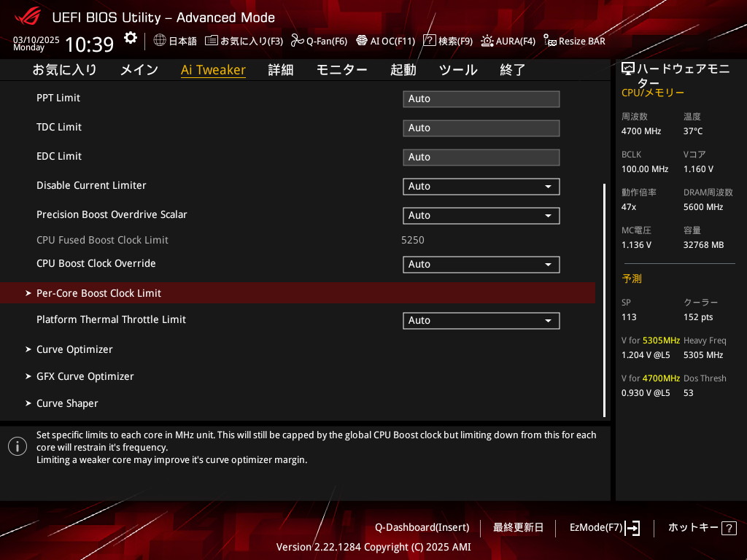Click the info circle icon

[x=18, y=446]
